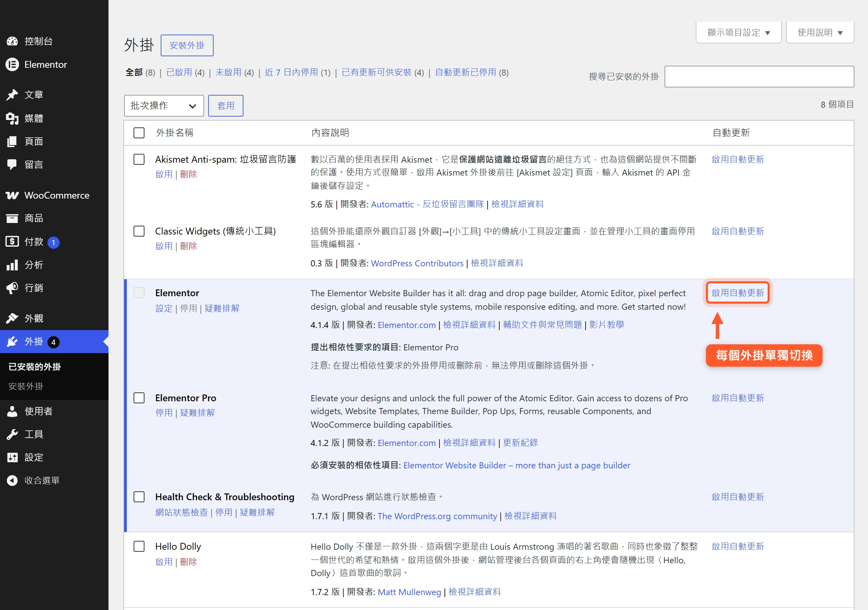Open WordPress Contributors developer link
868x610 pixels.
417,263
